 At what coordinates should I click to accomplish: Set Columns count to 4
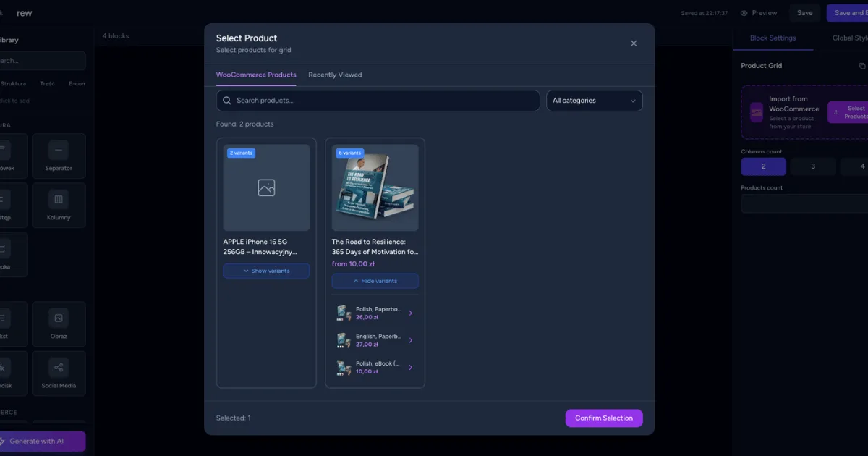(x=856, y=166)
